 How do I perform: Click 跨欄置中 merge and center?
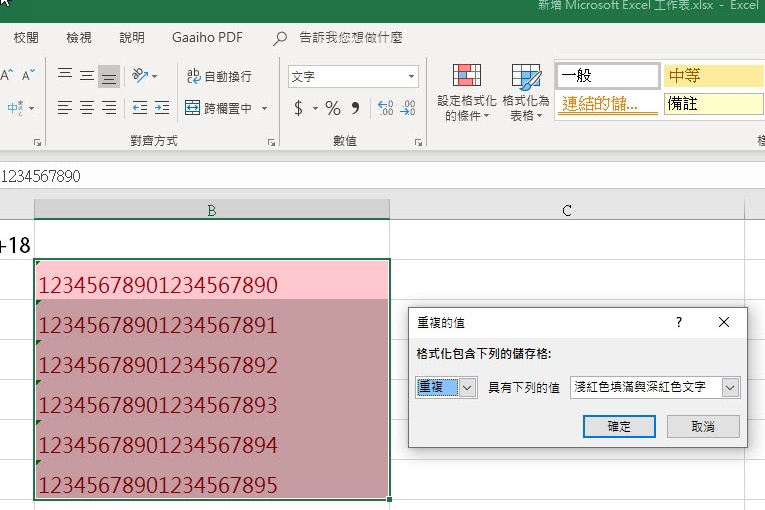click(219, 108)
